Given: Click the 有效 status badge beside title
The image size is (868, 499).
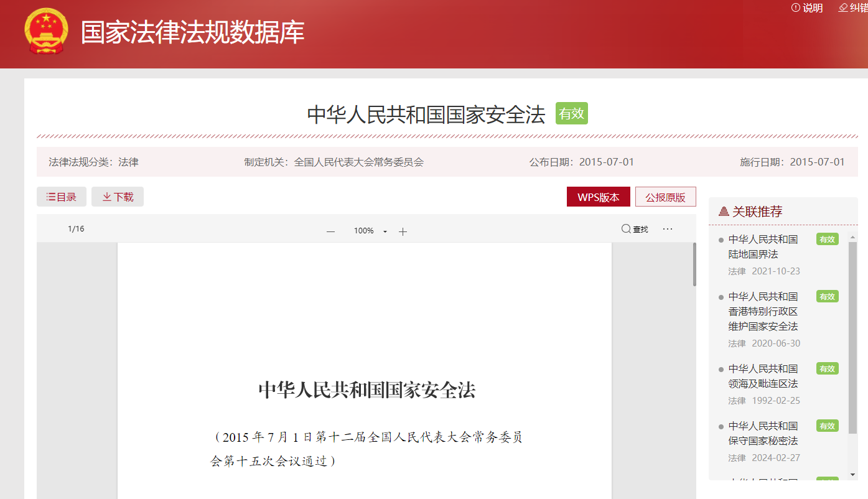Looking at the screenshot, I should click(x=571, y=113).
